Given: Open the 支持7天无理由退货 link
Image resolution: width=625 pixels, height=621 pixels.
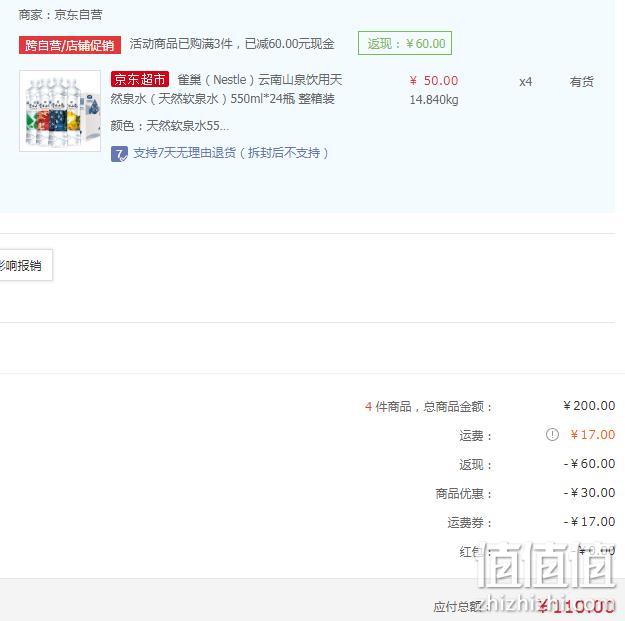Looking at the screenshot, I should (x=230, y=153).
